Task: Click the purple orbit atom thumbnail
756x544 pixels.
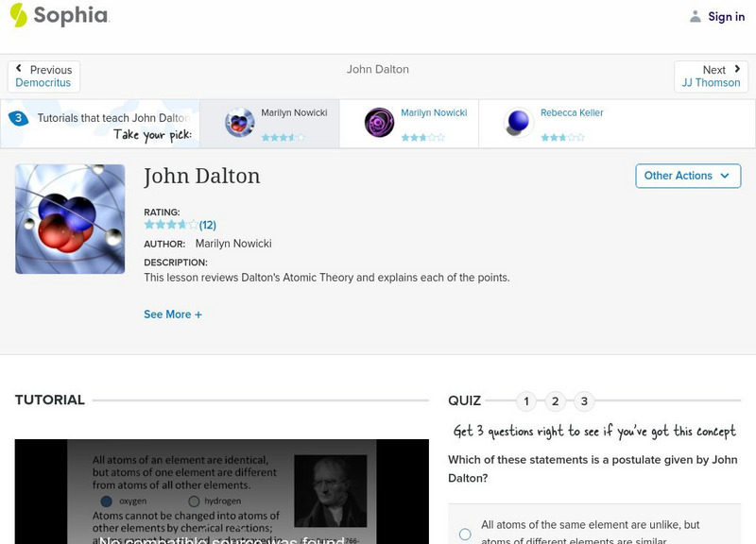Action: 379,123
